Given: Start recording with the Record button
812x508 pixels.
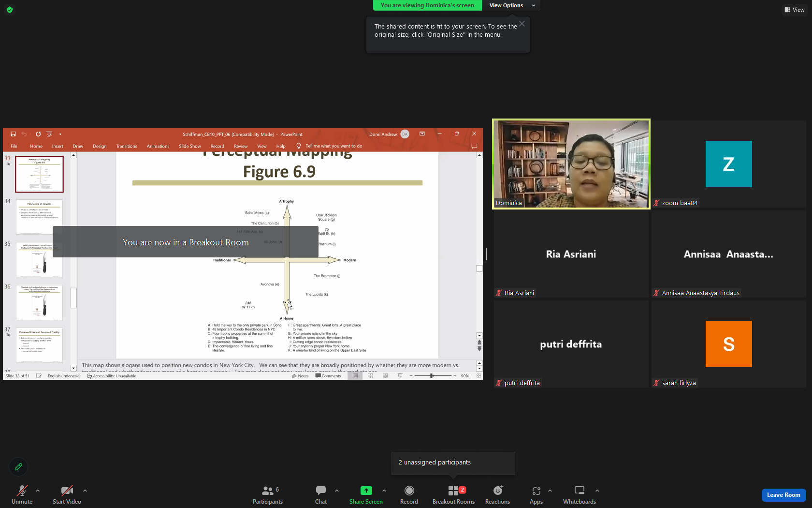Looking at the screenshot, I should [409, 494].
